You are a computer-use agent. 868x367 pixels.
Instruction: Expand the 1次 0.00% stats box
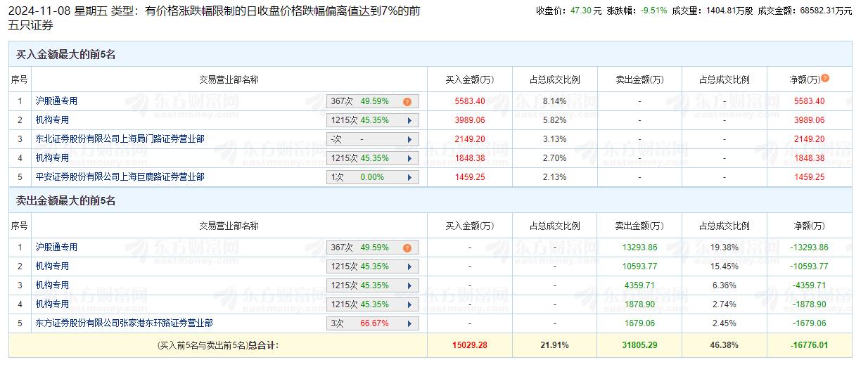pos(372,177)
